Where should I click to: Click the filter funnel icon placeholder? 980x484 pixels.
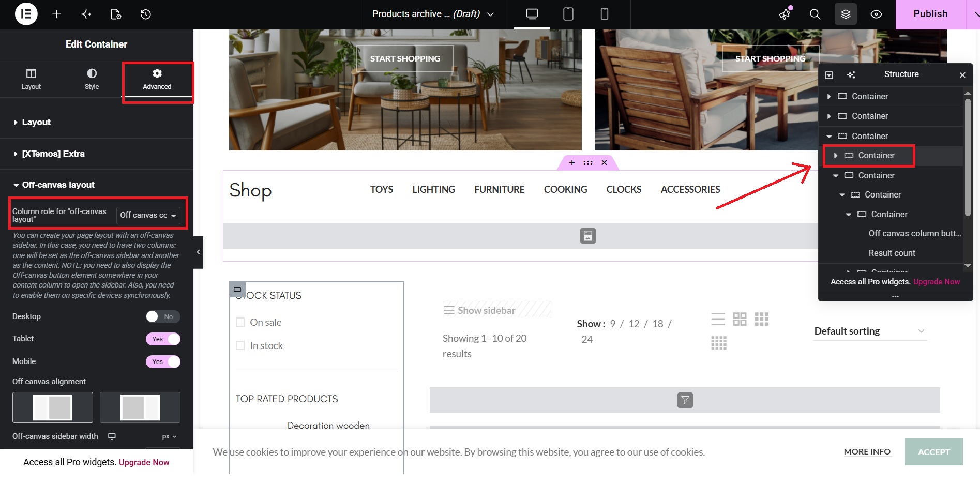coord(685,400)
